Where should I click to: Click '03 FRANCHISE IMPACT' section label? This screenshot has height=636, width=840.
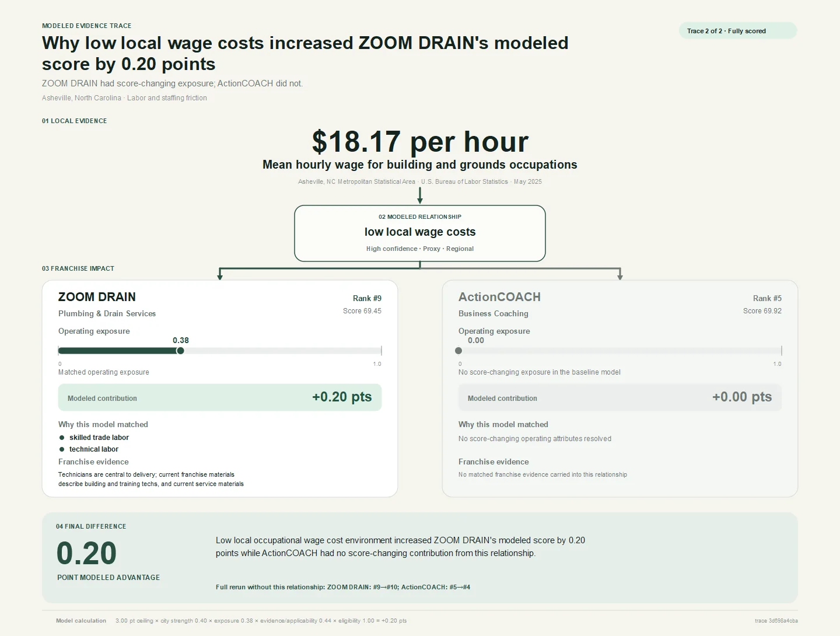(x=78, y=268)
